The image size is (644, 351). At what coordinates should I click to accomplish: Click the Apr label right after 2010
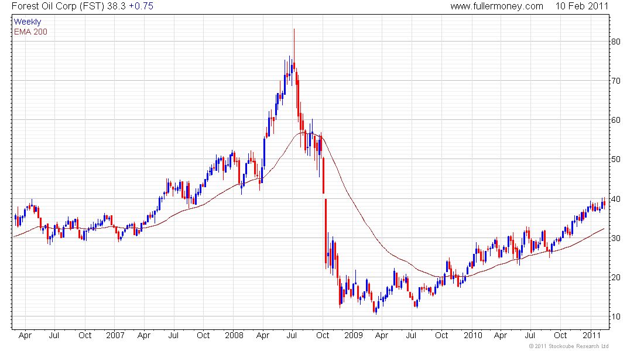(500, 335)
